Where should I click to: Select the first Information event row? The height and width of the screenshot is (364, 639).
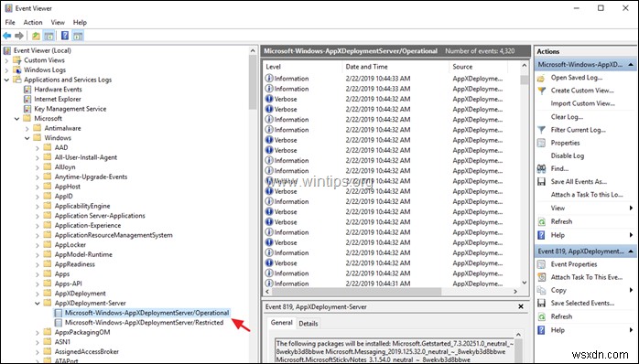click(x=391, y=78)
